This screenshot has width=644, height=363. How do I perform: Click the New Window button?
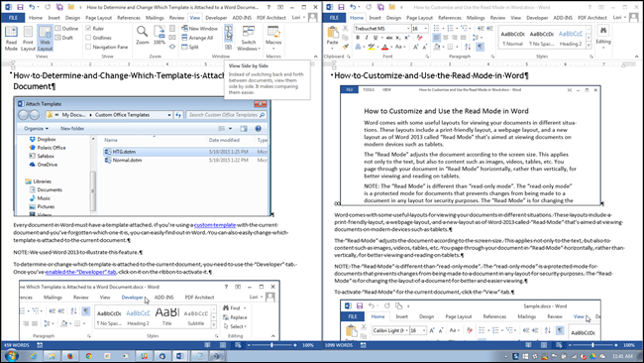tap(199, 29)
